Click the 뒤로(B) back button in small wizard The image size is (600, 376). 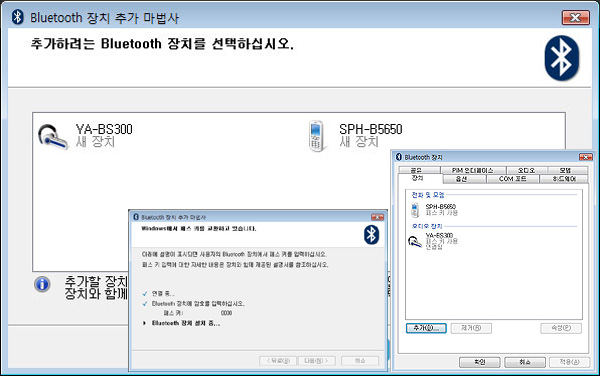pyautogui.click(x=278, y=361)
